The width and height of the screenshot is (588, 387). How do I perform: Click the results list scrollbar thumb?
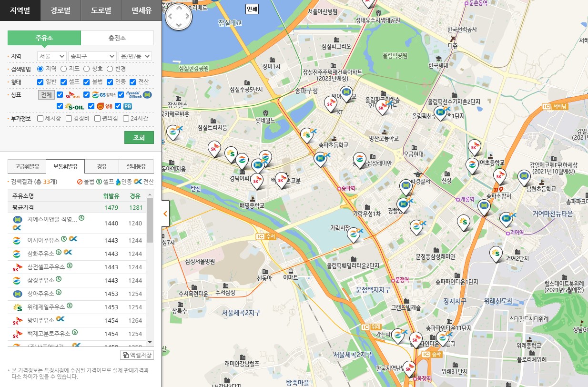click(x=150, y=220)
